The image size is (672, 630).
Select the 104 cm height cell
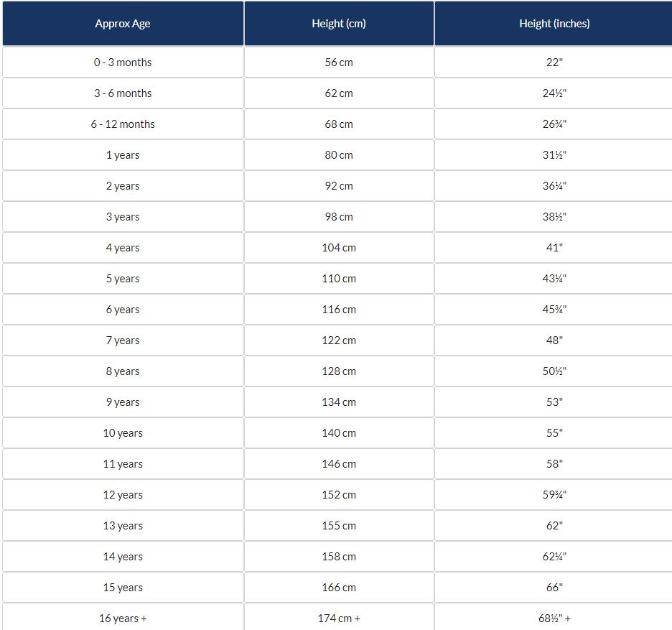tap(339, 248)
